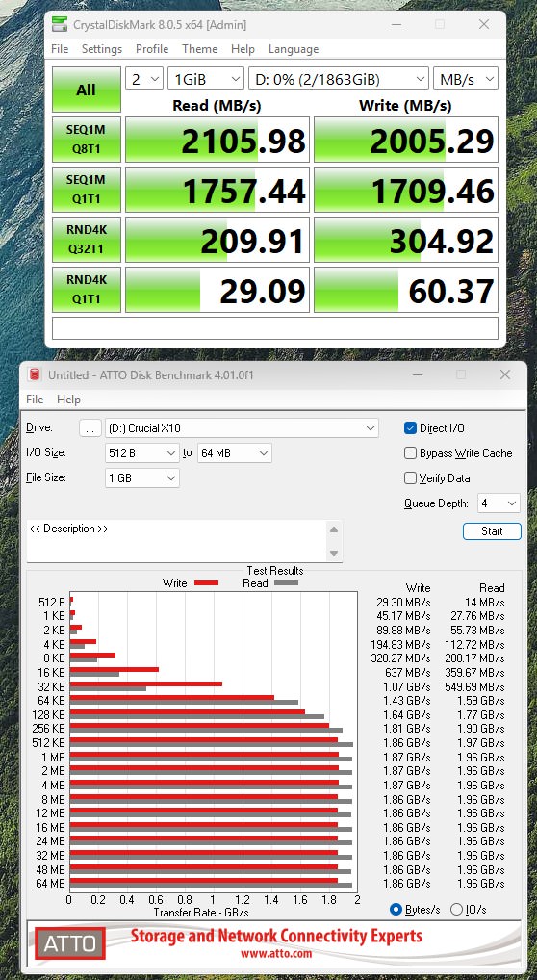Screen dimensions: 537x980
Task: Enable Verify Data checkbox
Action: coord(410,478)
